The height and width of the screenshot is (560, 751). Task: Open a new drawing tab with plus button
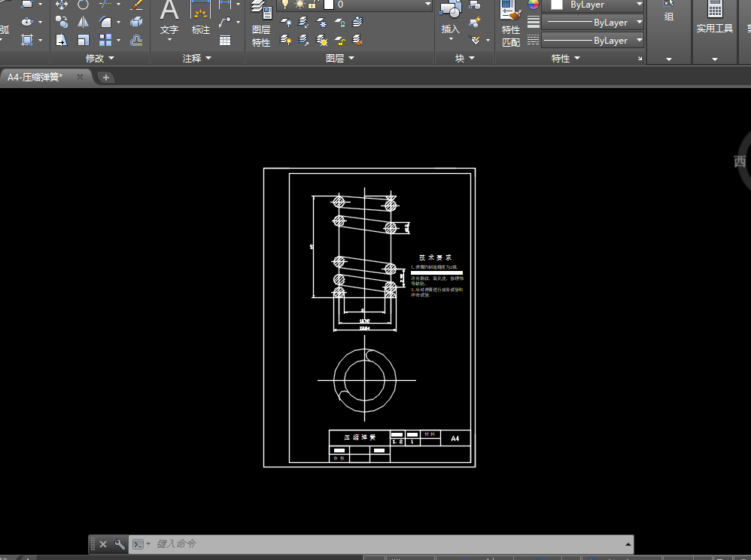[106, 77]
